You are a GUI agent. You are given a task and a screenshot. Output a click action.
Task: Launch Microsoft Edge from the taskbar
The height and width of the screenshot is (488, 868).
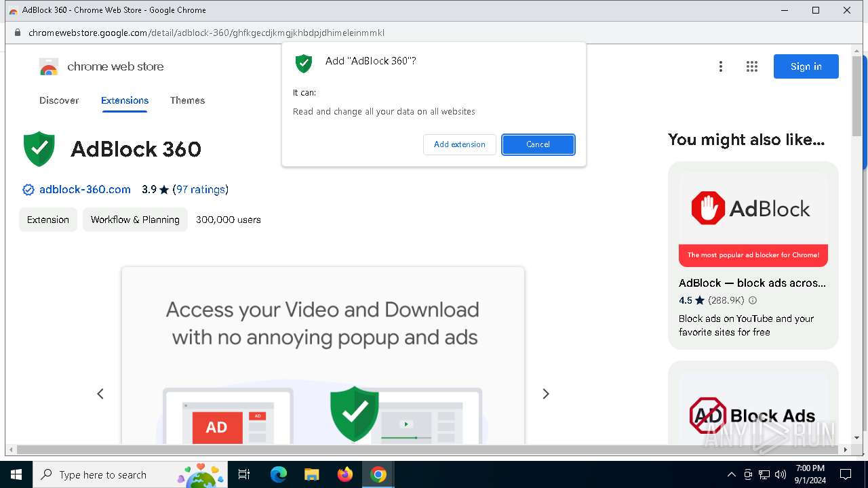tap(279, 474)
